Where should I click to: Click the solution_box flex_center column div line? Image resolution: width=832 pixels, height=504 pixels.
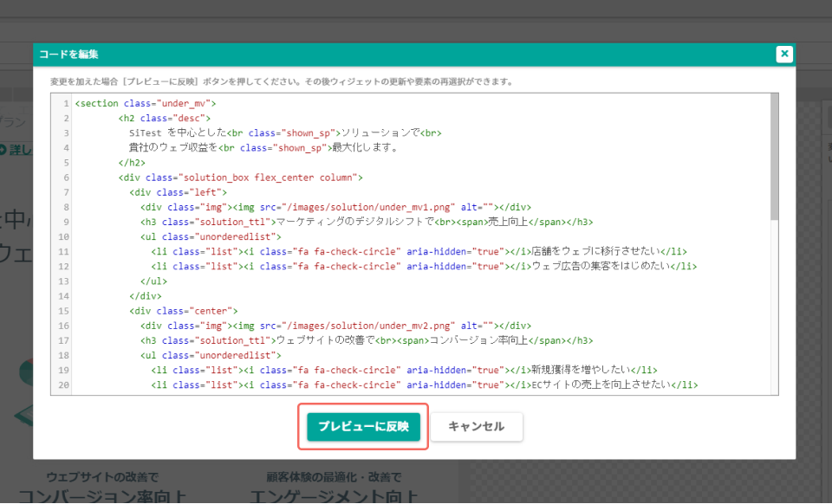coord(240,178)
